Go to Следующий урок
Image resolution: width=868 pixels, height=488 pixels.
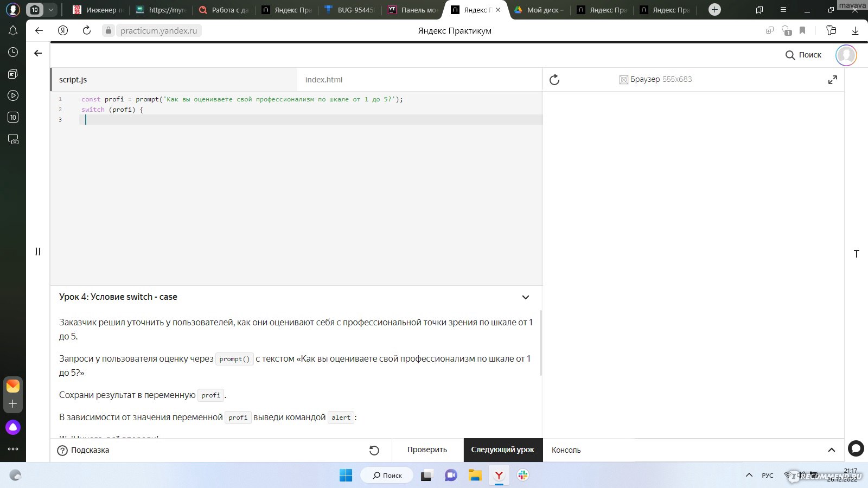pos(503,450)
